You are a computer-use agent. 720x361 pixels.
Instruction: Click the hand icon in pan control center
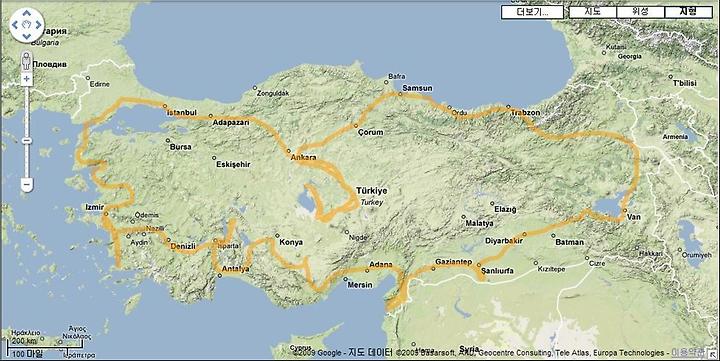27,25
